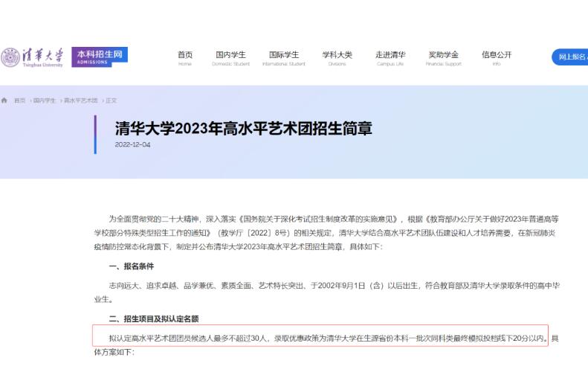Click the heading 一、报名条件
The height and width of the screenshot is (378, 588).
coord(132,266)
